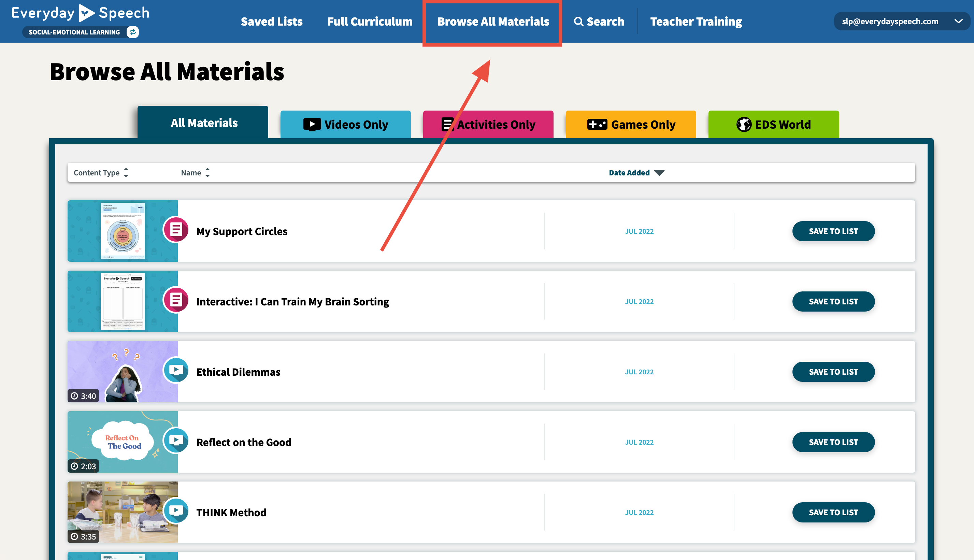Click the video icon beside THINK Method
This screenshot has width=974, height=560.
[176, 511]
